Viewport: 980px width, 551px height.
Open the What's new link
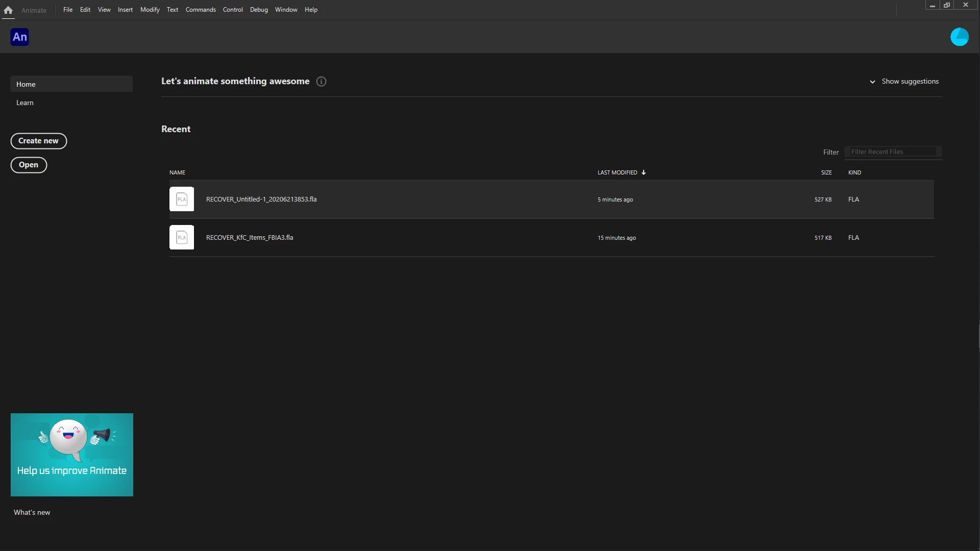[32, 512]
